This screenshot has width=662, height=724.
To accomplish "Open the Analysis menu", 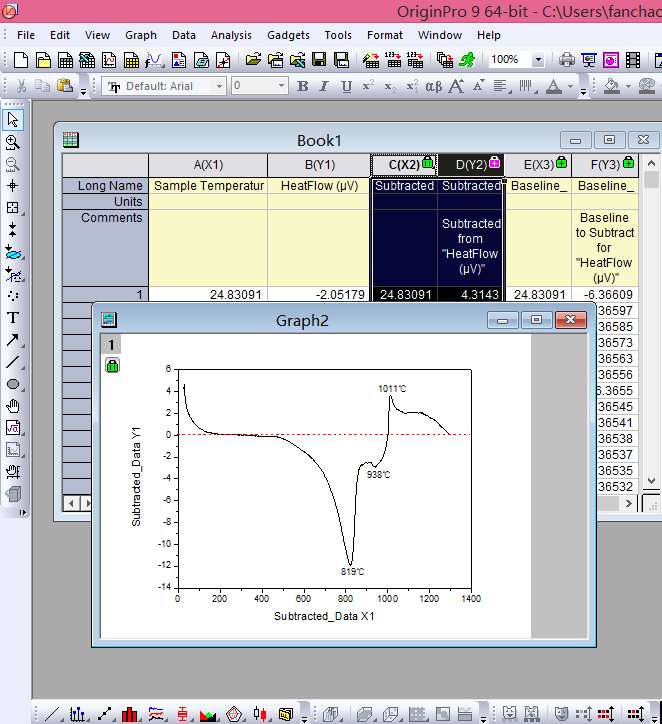I will [231, 35].
